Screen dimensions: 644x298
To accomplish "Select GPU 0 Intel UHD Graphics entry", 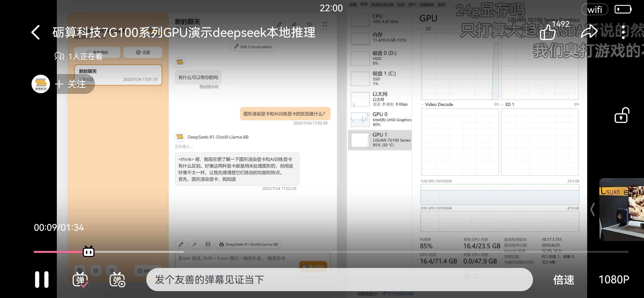I will tap(380, 119).
